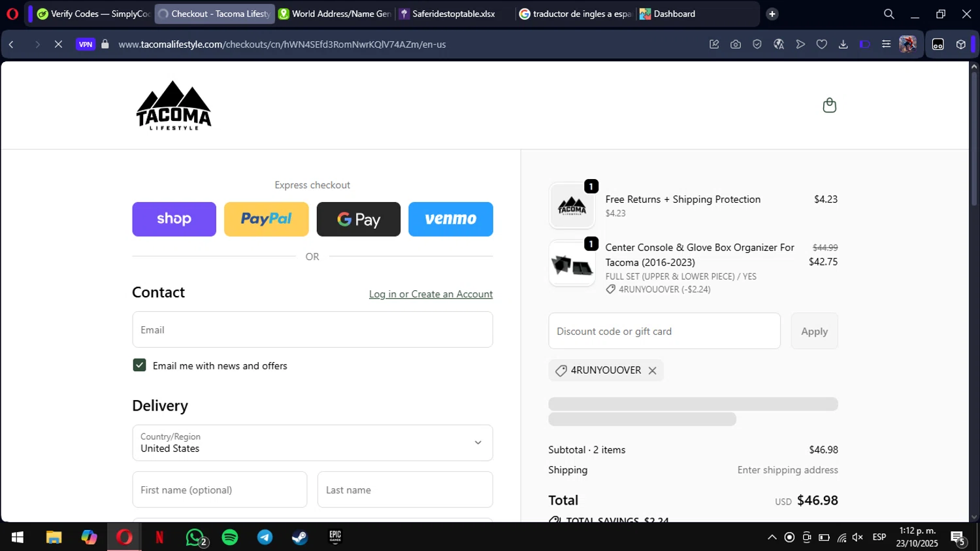Switch to World Address/Name Generator tab

coord(335,14)
